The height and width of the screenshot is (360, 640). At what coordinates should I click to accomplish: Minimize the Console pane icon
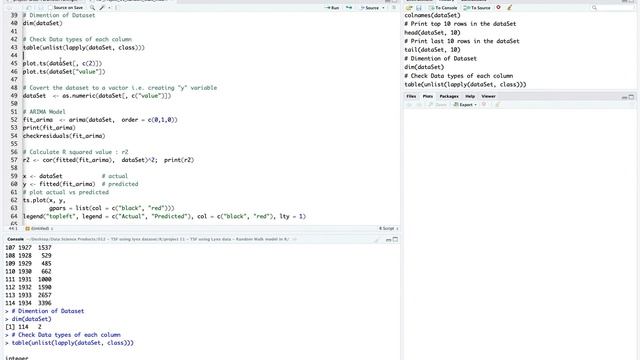pyautogui.click(x=388, y=240)
